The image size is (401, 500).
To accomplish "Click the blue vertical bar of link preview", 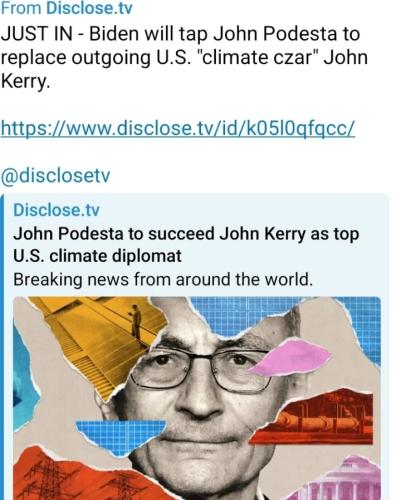I will pyautogui.click(x=2, y=347).
